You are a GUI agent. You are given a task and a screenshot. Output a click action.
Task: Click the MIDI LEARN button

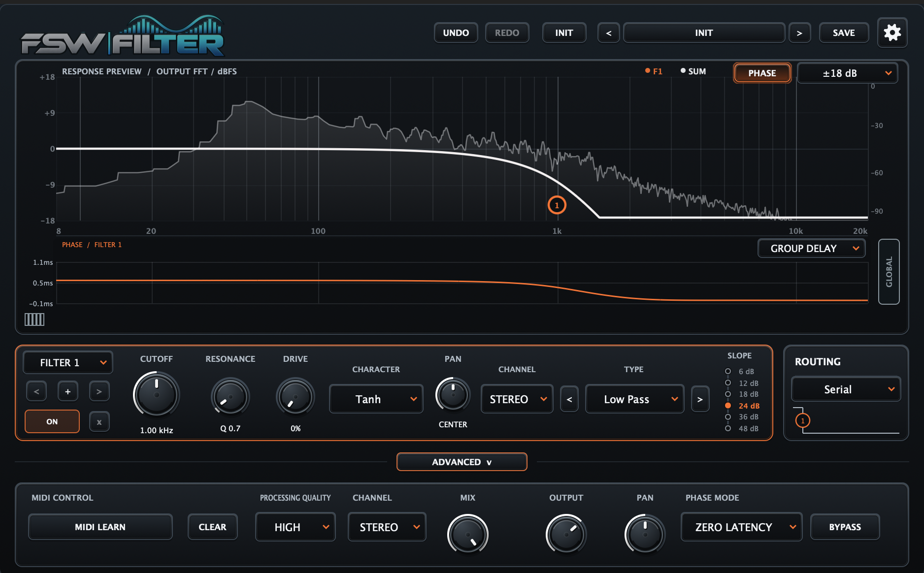100,527
